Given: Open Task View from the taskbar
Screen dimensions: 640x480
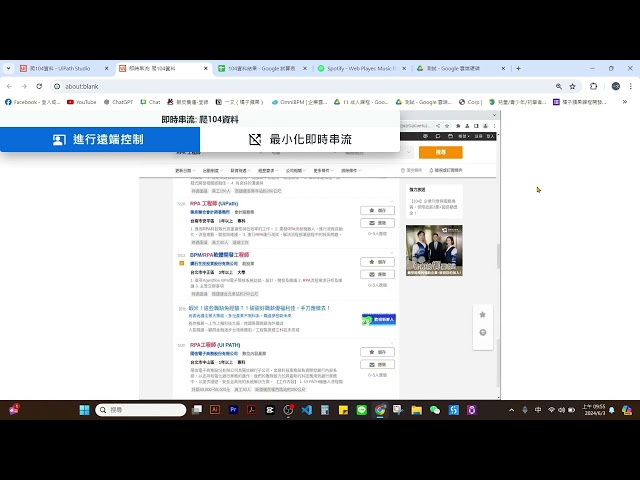Looking at the screenshot, I should point(197,410).
